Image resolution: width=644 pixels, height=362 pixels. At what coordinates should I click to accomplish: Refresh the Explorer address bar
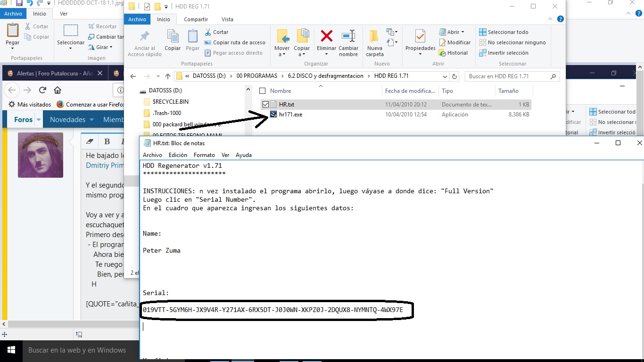[x=454, y=76]
